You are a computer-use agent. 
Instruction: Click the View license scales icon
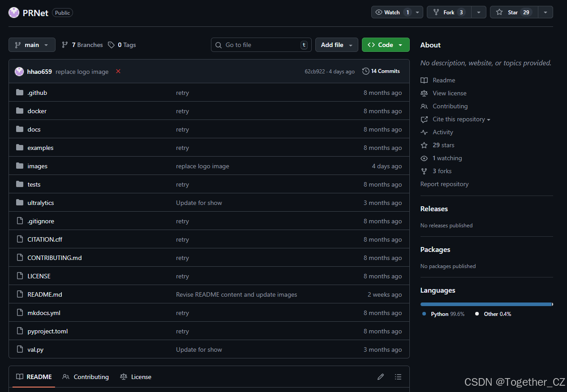click(x=424, y=93)
